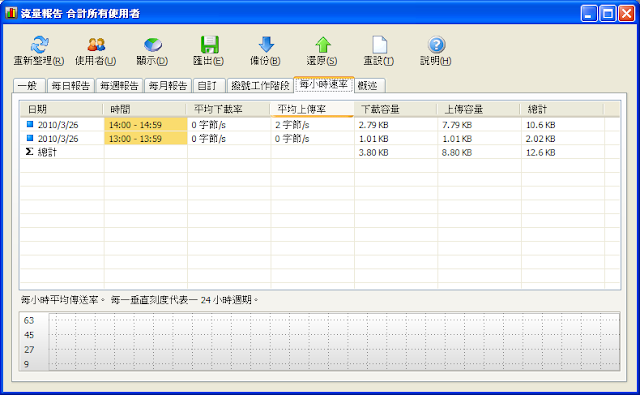Image resolution: width=640 pixels, height=395 pixels.
Task: Sort by the 平均上傳率 column header
Action: (x=311, y=109)
